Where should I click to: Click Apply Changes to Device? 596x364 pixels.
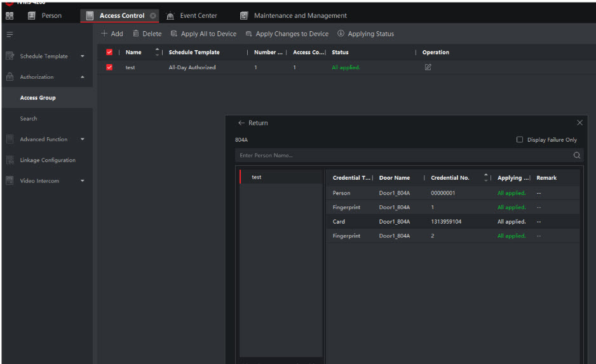click(287, 34)
